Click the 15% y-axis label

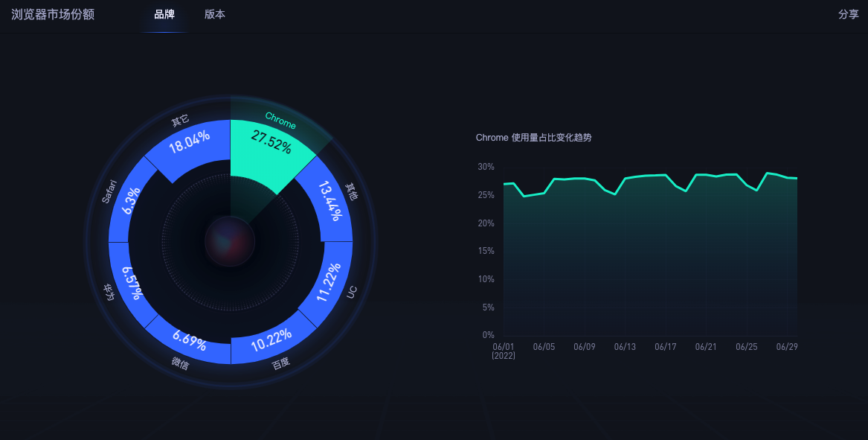tap(486, 251)
